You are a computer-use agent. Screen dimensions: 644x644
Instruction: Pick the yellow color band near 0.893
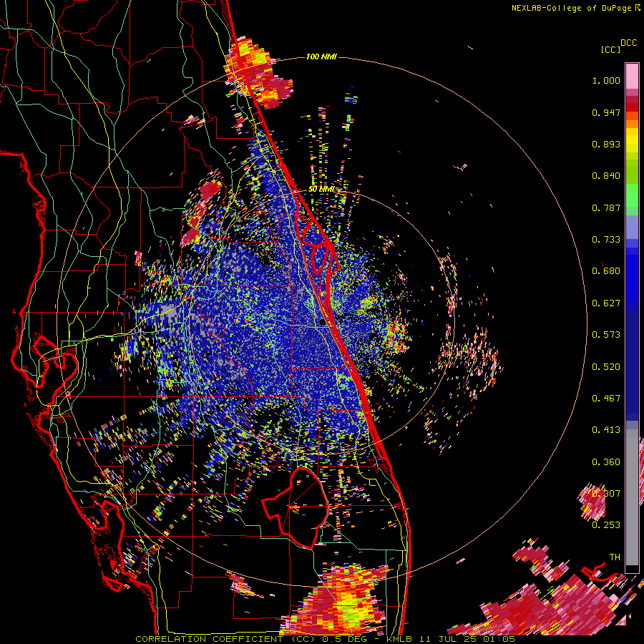tap(632, 140)
